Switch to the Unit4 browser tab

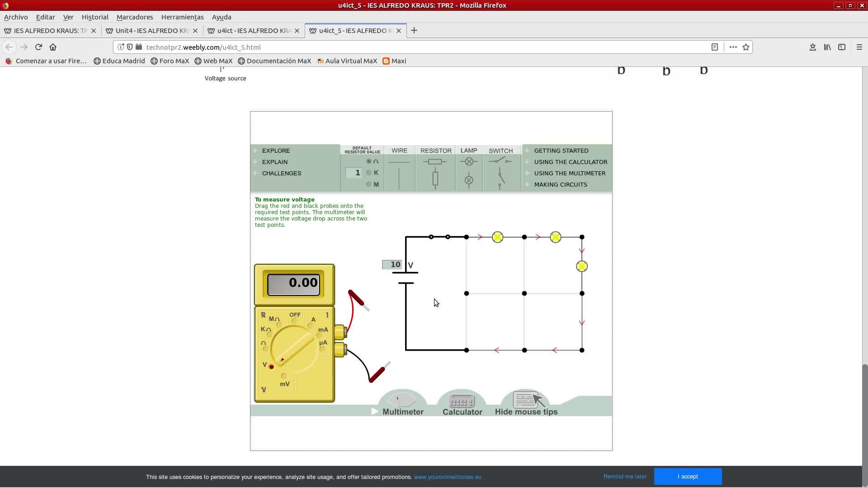pos(151,31)
